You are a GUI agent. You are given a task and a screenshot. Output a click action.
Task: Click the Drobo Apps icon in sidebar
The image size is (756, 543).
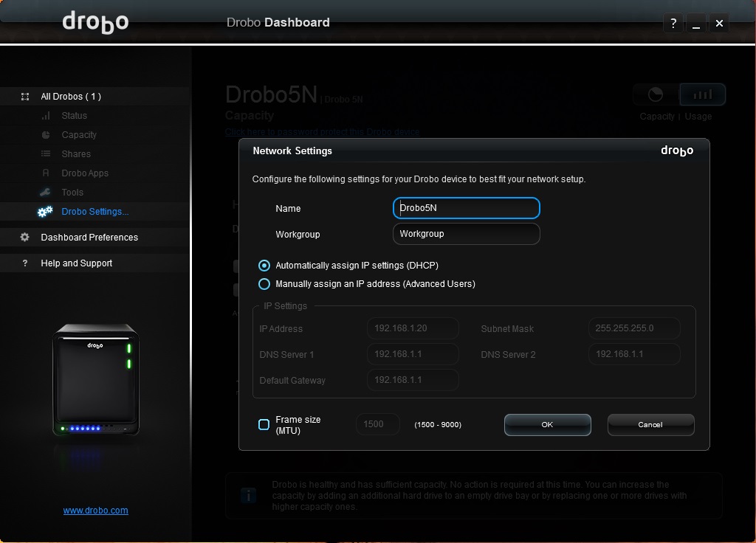[46, 173]
